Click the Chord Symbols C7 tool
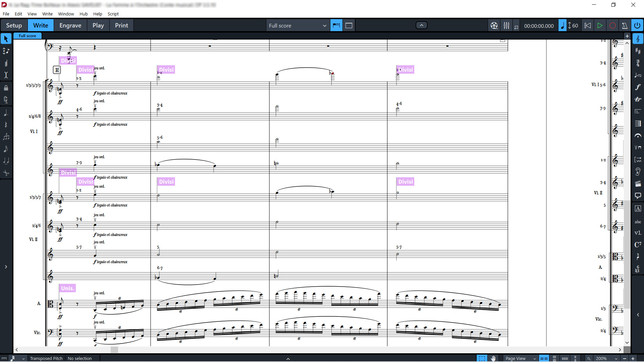 [638, 245]
